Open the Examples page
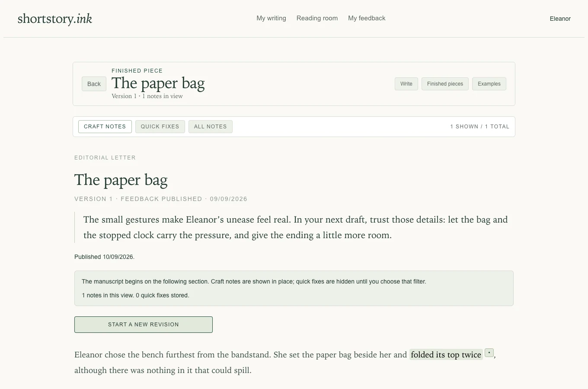 pos(489,84)
